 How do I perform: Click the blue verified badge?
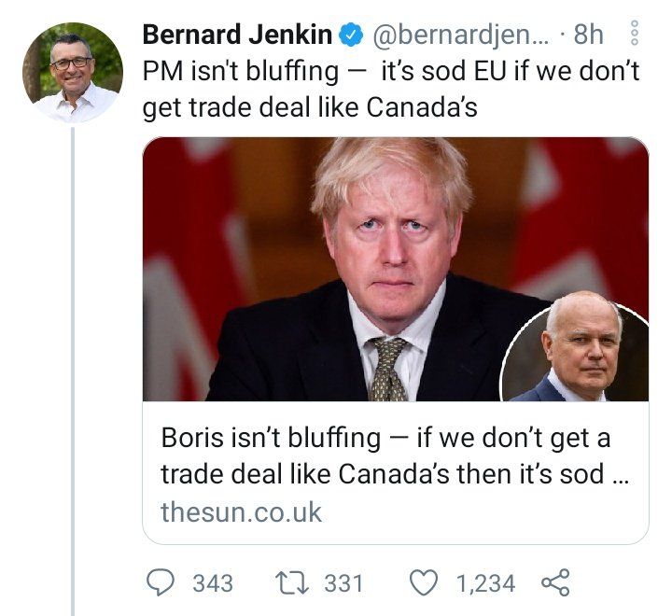click(352, 35)
